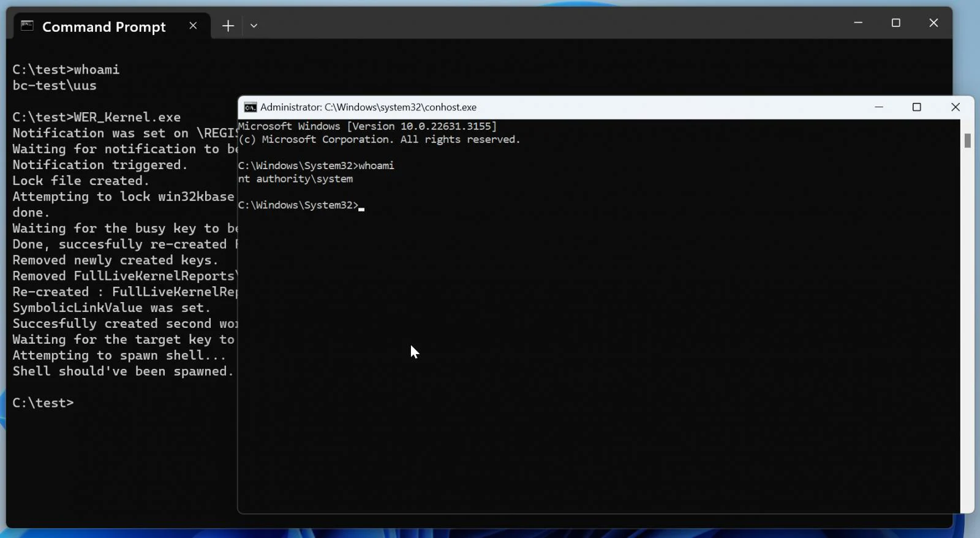Click 'Succesfully created second' line
The image size is (980, 538).
(125, 324)
